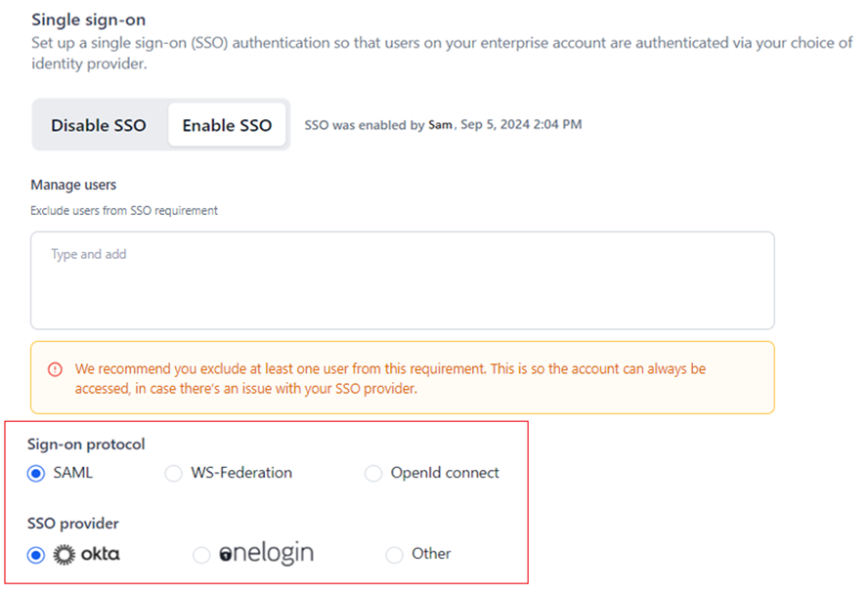Select the Other provider radio button

coord(394,555)
